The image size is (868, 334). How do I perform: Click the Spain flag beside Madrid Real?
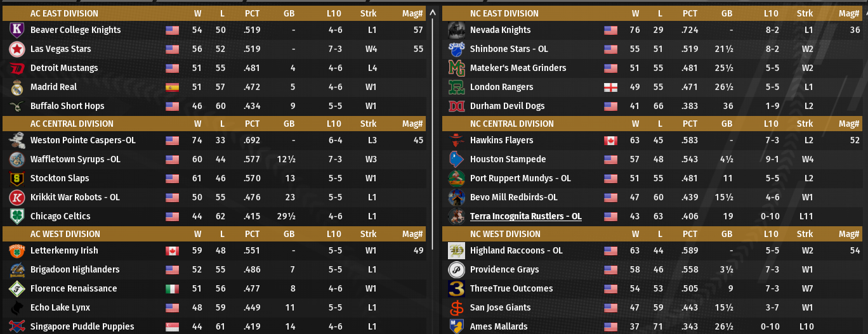(x=172, y=87)
